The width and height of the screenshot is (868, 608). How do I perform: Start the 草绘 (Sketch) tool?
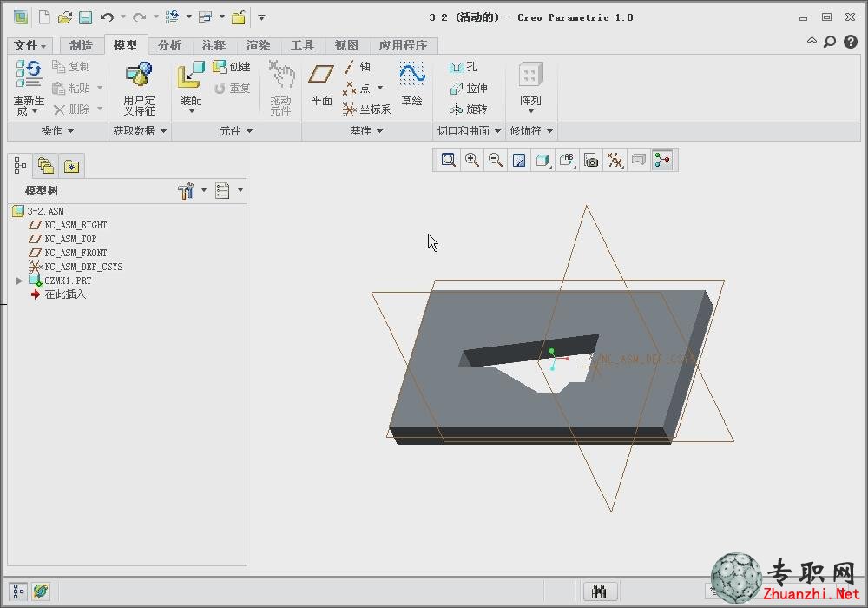411,83
